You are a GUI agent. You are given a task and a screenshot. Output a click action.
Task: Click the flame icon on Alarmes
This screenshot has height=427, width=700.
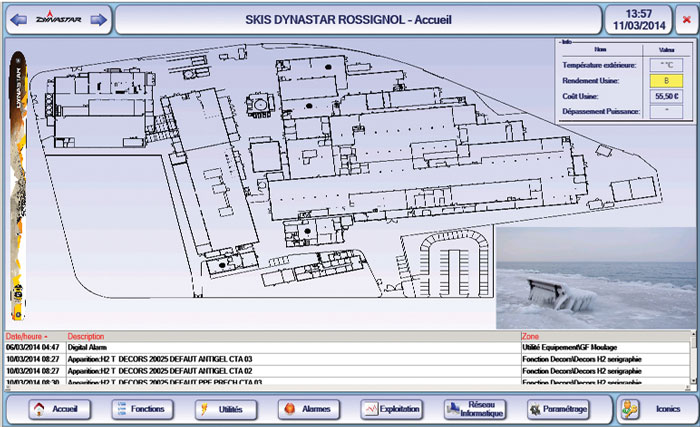(x=289, y=409)
